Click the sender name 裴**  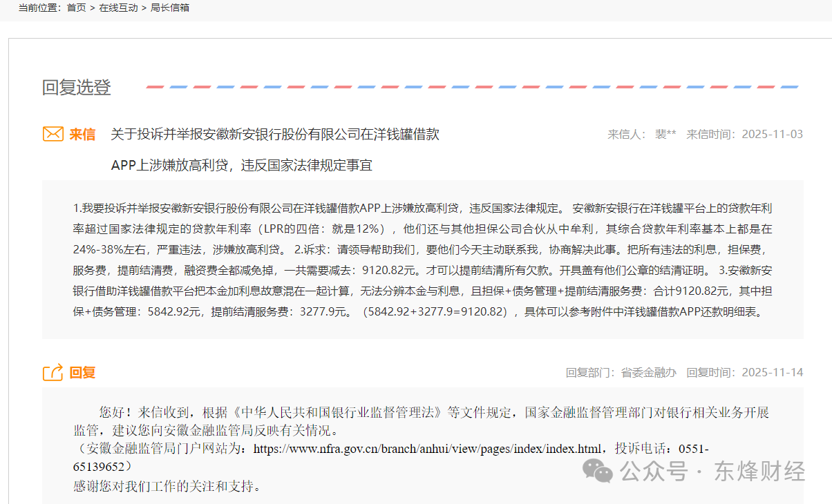coord(665,135)
